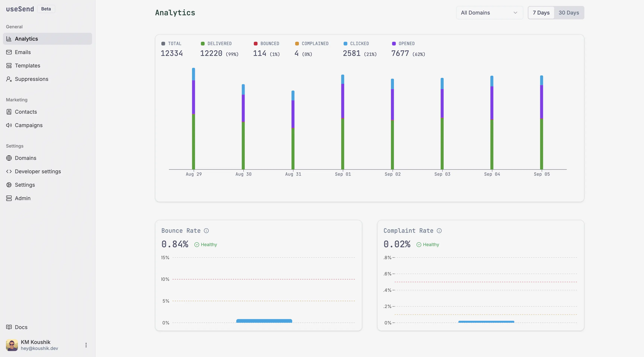Open the Docs link
This screenshot has width=644, height=357.
coord(21,327)
